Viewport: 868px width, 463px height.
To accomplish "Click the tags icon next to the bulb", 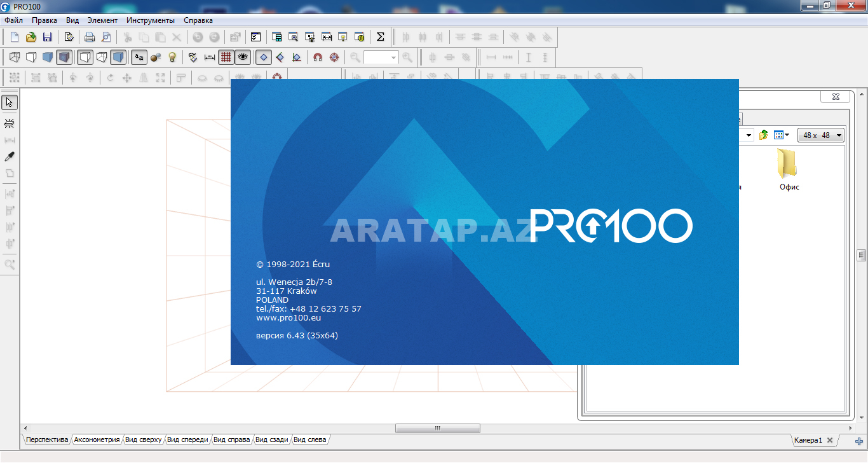I will tap(193, 57).
